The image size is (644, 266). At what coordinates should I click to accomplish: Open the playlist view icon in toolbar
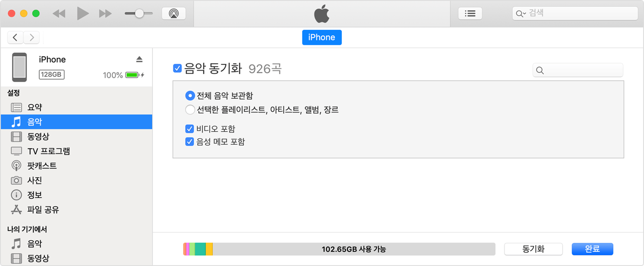tap(470, 13)
